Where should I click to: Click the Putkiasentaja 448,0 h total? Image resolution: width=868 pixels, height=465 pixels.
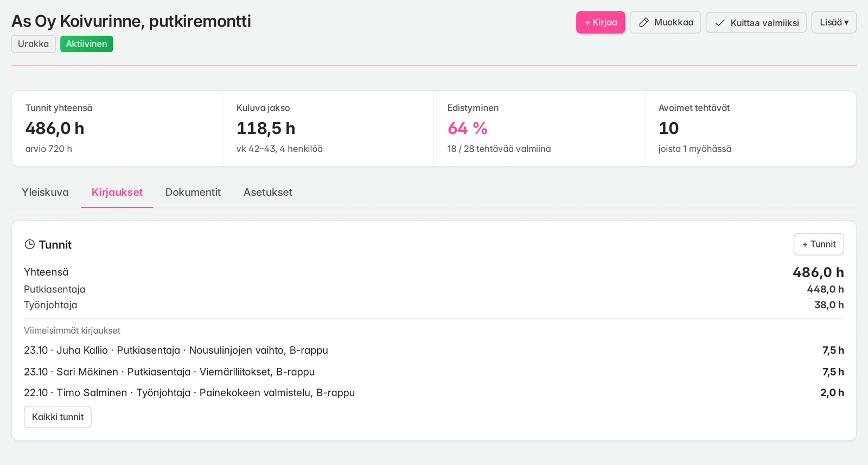pos(825,289)
